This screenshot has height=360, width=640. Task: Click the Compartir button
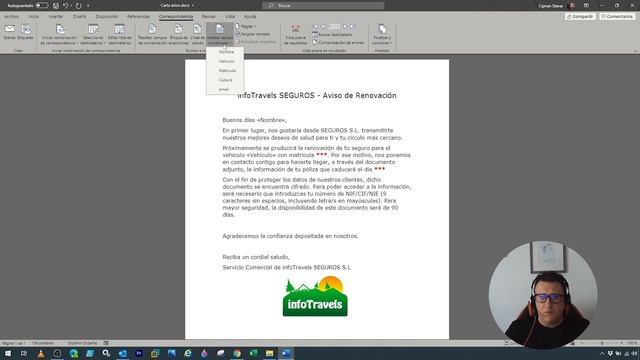580,17
